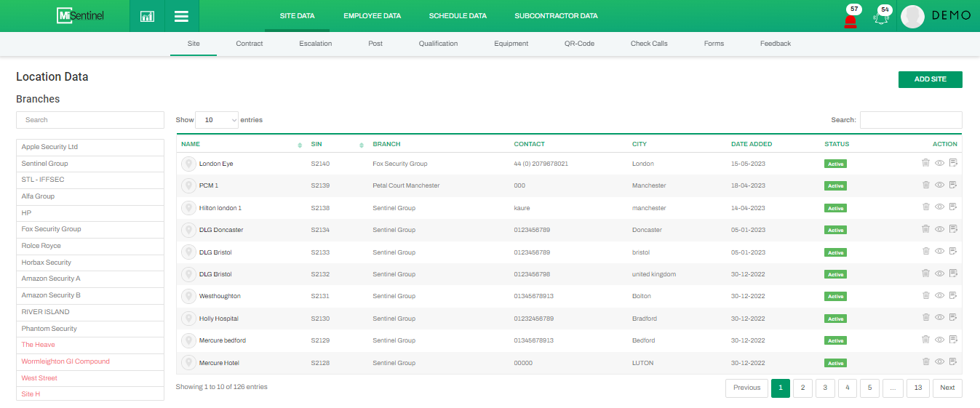View details of Mercure bedford row
The image size is (980, 408).
click(939, 340)
